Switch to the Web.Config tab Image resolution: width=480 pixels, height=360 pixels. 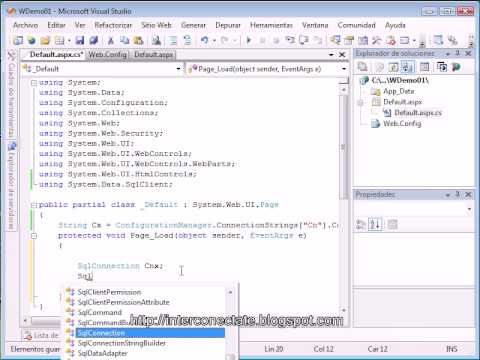107,54
